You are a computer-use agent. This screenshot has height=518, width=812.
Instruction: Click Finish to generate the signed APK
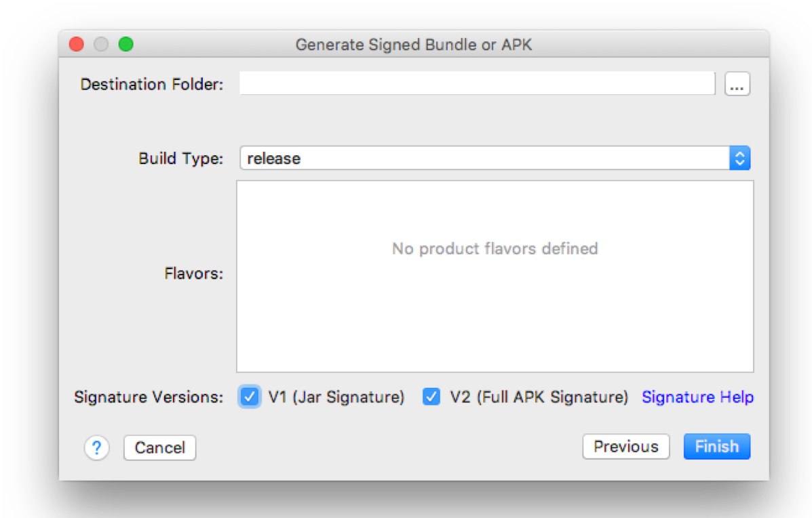tap(717, 447)
